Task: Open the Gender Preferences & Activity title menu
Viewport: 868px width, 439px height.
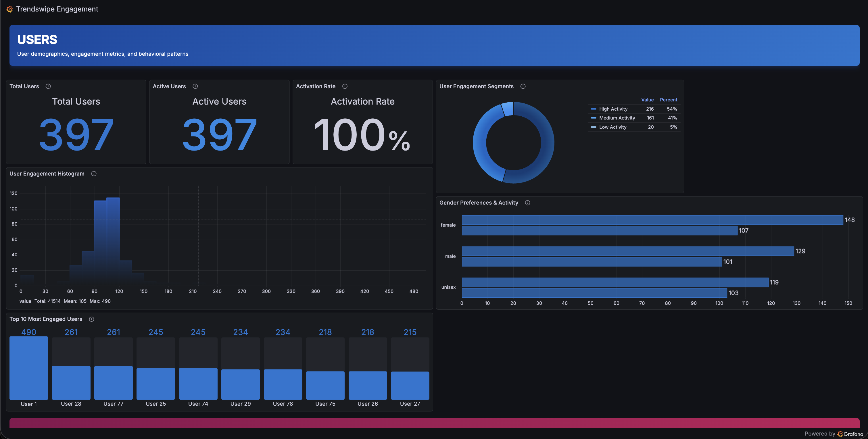Action: coord(479,203)
